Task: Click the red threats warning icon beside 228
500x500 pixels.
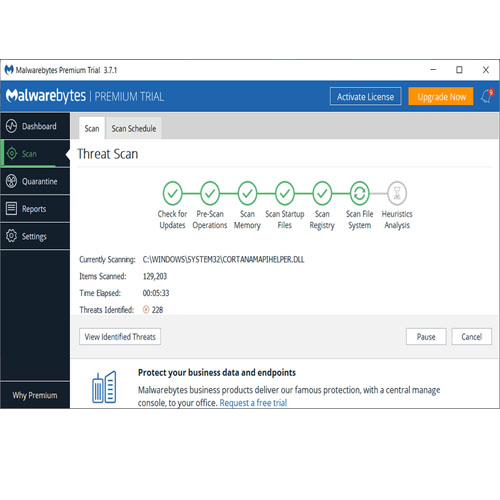Action: [146, 310]
